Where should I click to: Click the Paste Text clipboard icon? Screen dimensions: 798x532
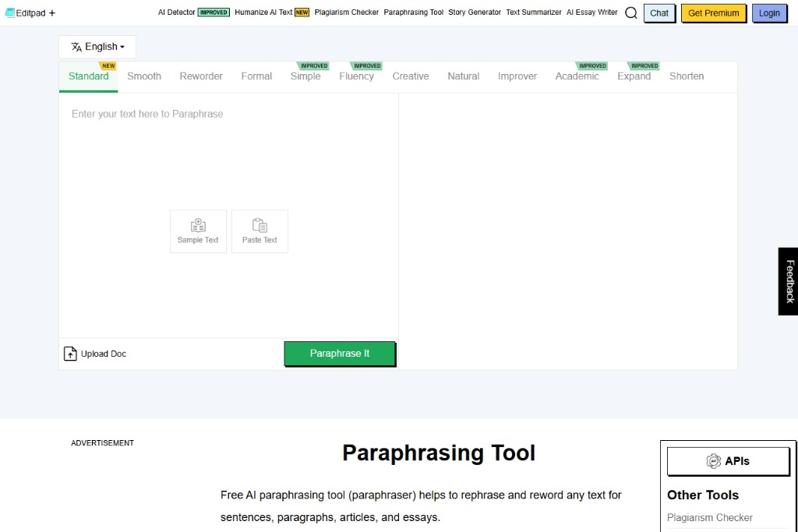click(x=260, y=225)
